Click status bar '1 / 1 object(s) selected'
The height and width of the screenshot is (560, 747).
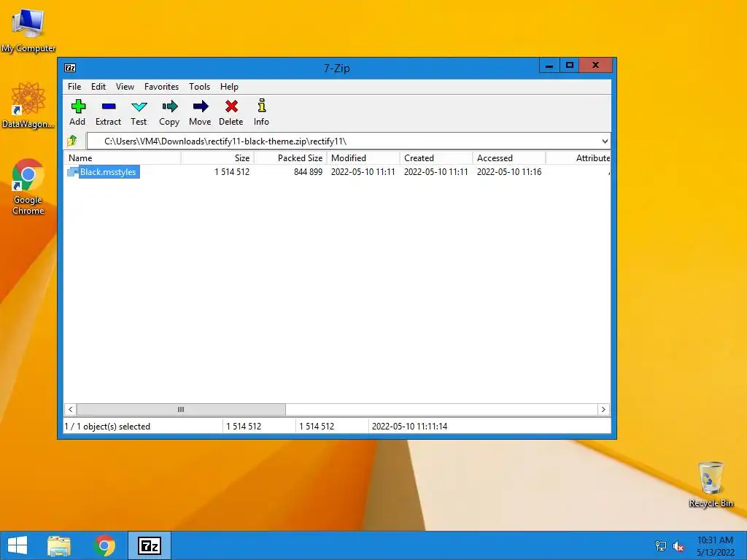pos(108,427)
